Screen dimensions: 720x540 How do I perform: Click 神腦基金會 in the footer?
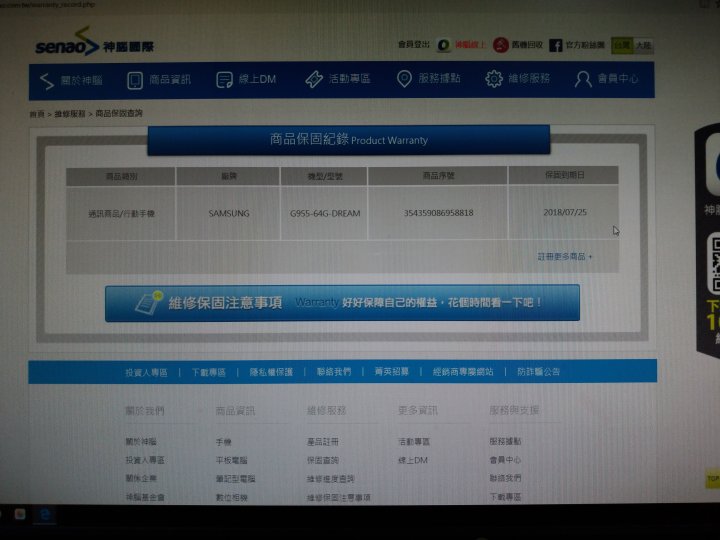pyautogui.click(x=145, y=497)
